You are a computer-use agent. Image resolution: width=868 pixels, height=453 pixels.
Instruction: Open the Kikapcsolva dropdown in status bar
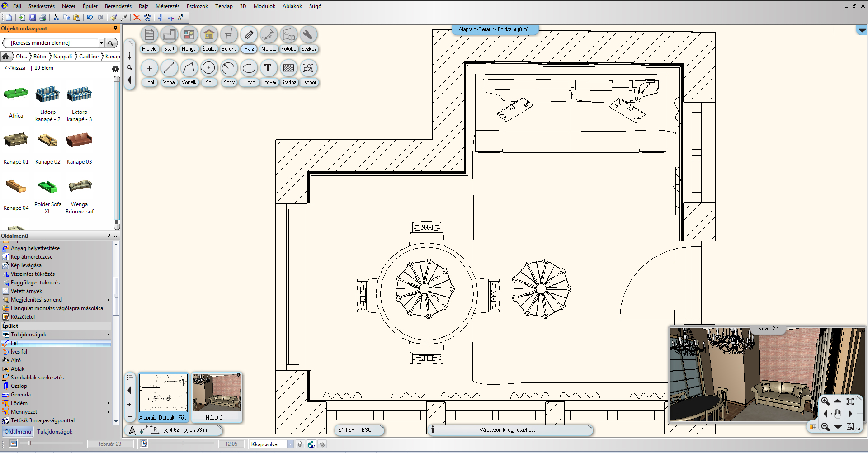click(x=290, y=444)
